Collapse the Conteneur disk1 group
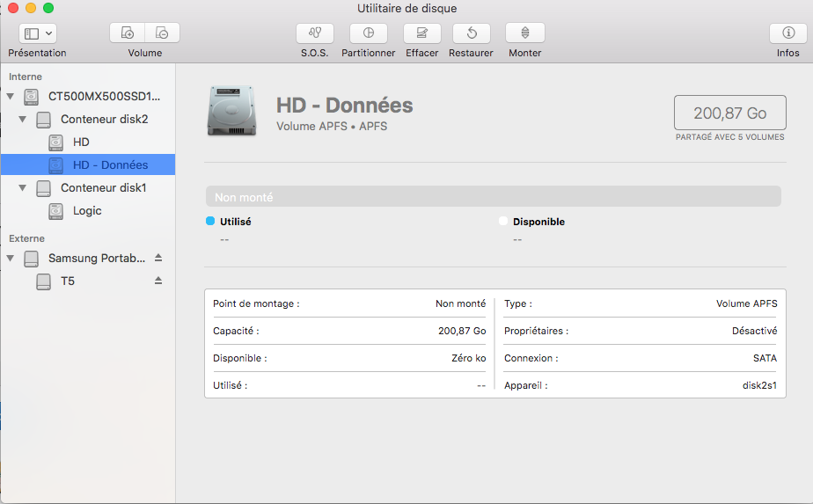Viewport: 813px width, 504px height. (23, 188)
